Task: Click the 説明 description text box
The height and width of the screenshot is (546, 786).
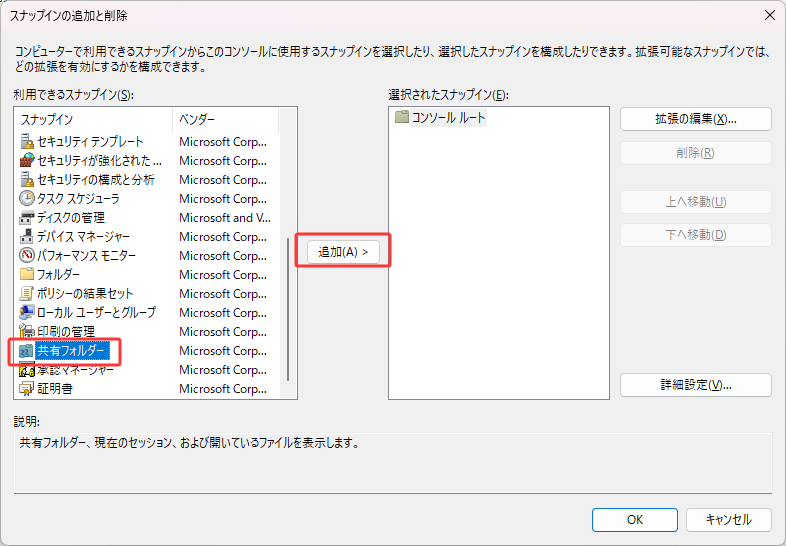Action: (x=393, y=463)
